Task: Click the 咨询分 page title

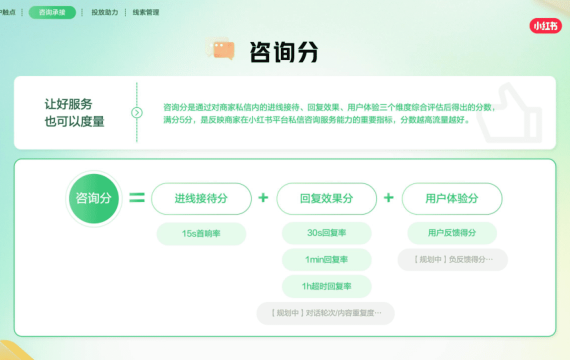Action: pos(284,52)
